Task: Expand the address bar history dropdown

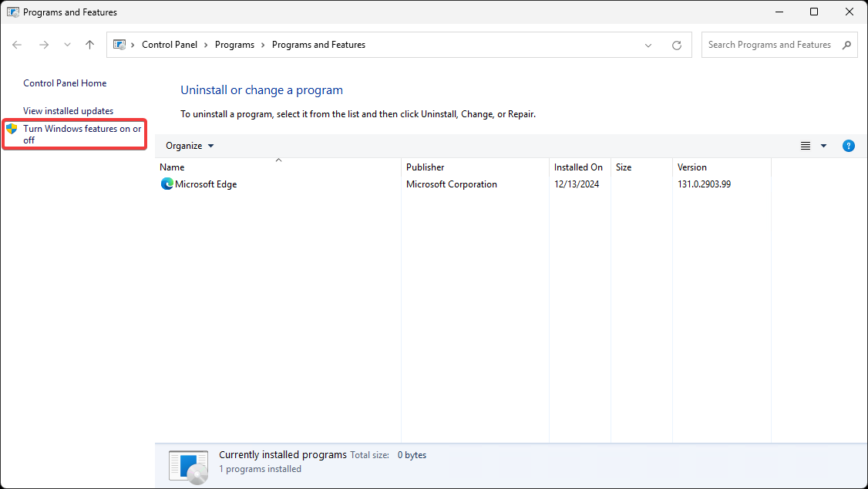Action: [x=648, y=46]
